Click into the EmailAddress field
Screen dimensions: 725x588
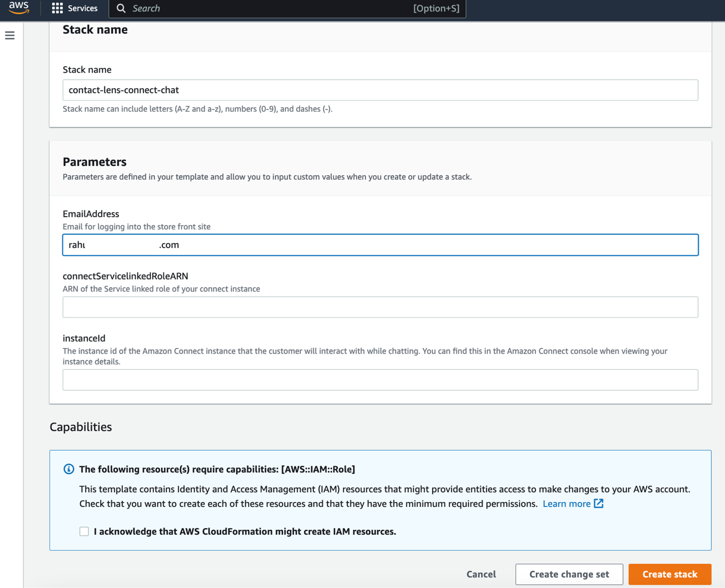pos(381,245)
